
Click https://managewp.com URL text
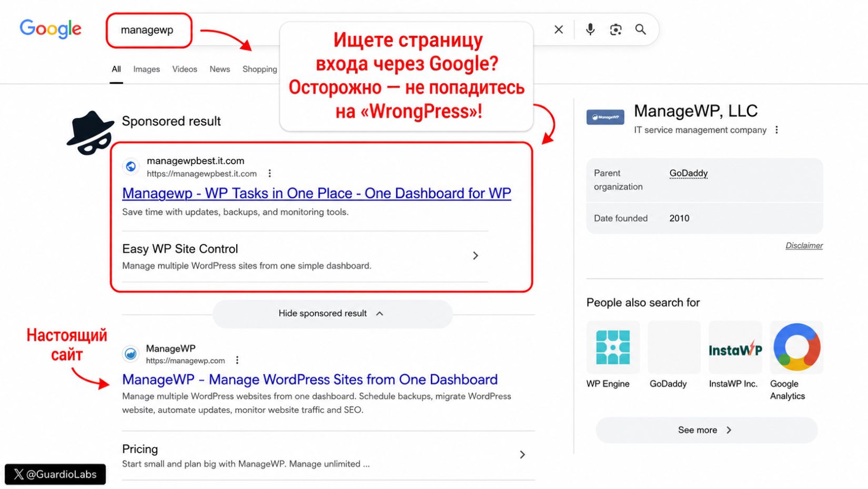coord(185,361)
